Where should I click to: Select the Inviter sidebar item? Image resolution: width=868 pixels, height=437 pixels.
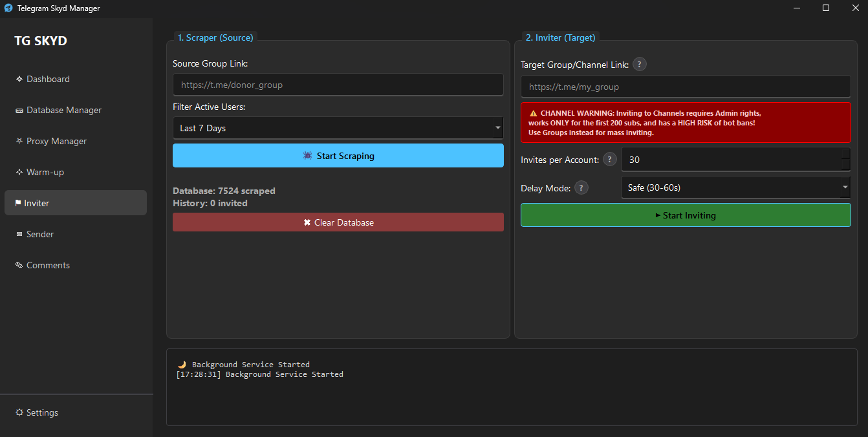[75, 203]
